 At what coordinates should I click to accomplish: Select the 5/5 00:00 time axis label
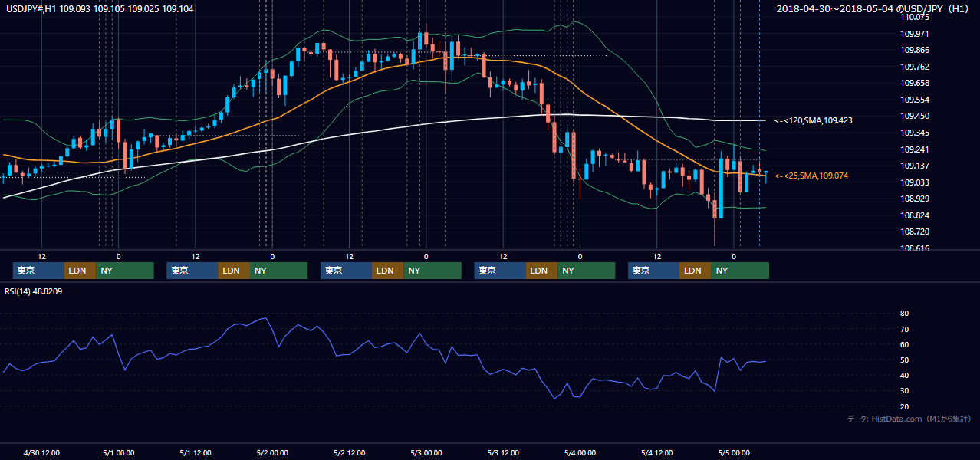point(734,452)
